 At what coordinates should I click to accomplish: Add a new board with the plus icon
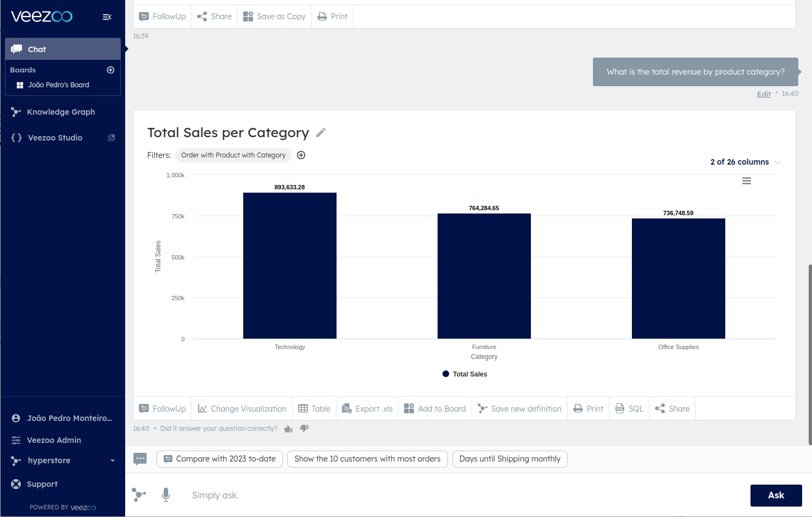click(x=110, y=70)
